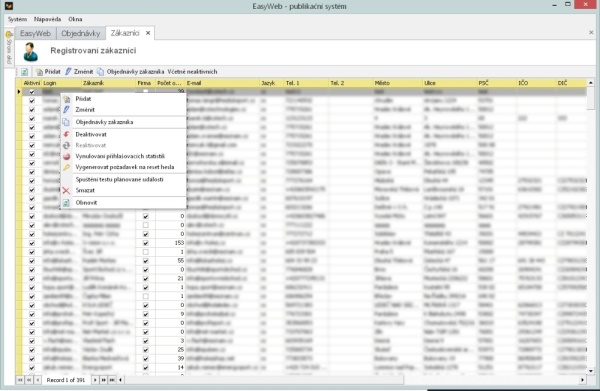Switch to the EasyWeb tab

(36, 33)
